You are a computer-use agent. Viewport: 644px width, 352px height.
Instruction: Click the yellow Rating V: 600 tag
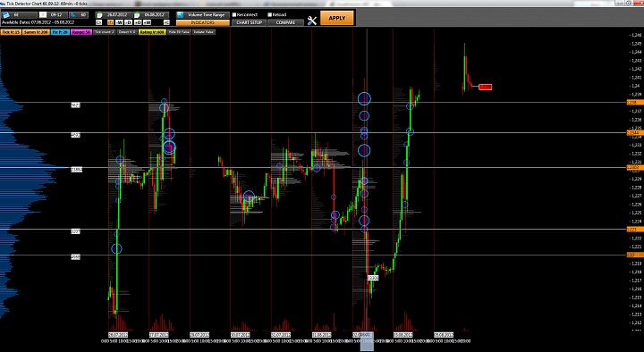[152, 32]
